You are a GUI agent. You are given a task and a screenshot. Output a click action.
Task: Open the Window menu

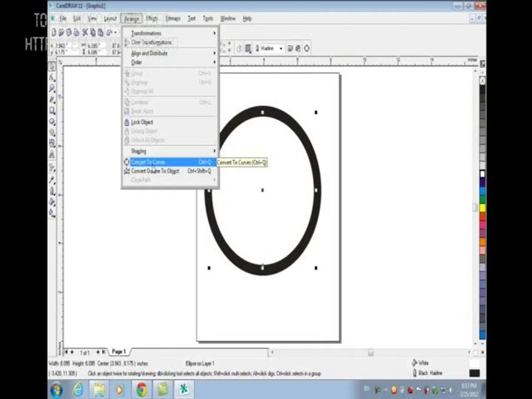(x=228, y=18)
